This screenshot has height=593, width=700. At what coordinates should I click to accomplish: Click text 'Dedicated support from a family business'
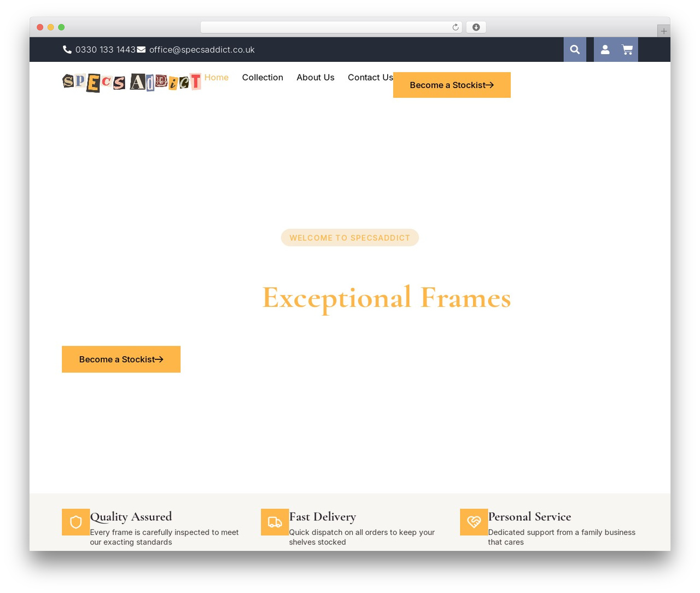click(562, 532)
